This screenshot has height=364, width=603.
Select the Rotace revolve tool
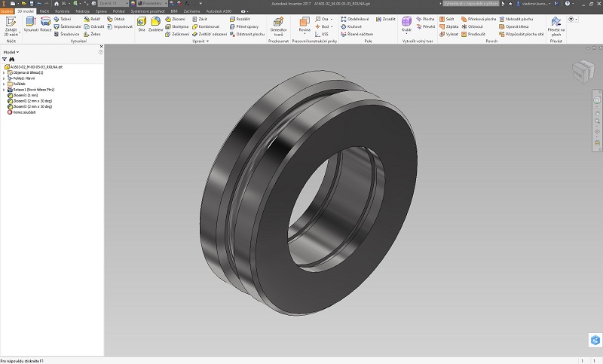point(45,23)
